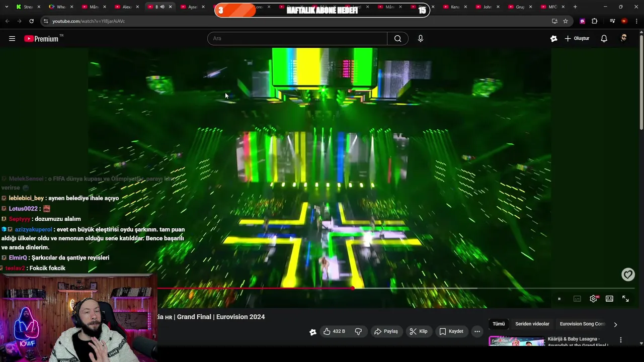Show more chips with the right chevron
644x362 pixels.
(615, 324)
